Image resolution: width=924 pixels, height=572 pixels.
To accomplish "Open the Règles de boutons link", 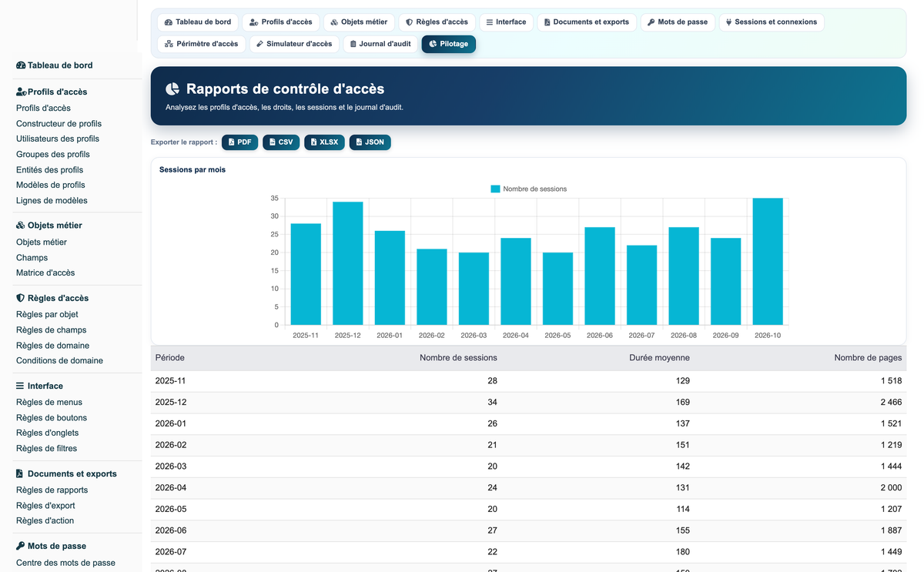I will (52, 417).
